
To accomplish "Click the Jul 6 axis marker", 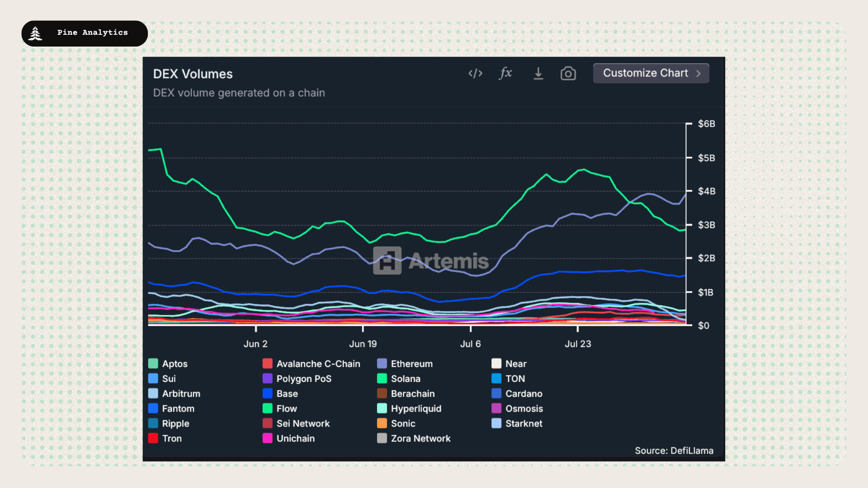I will [470, 344].
